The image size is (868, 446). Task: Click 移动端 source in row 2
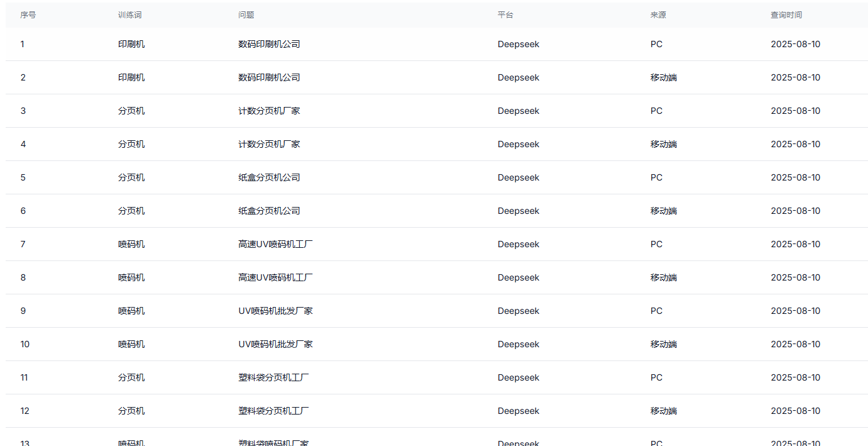pos(663,77)
